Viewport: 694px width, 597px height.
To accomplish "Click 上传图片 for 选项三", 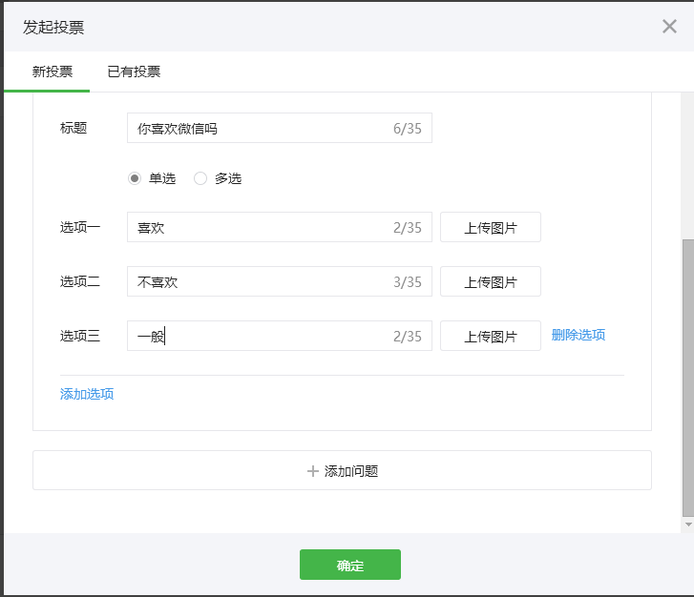I will (x=490, y=336).
